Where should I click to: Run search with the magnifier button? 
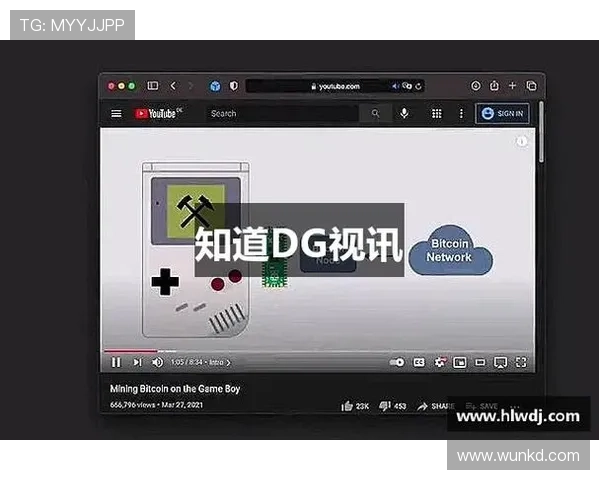coord(375,114)
